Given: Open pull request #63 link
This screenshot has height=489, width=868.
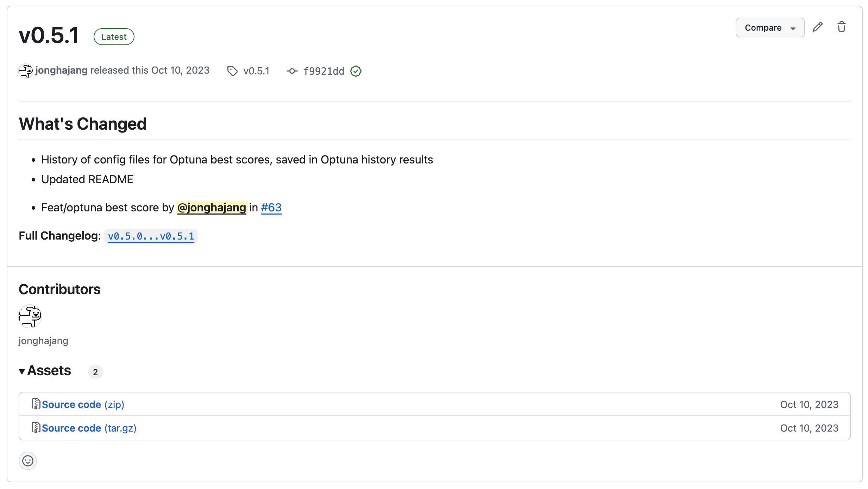Looking at the screenshot, I should (271, 208).
